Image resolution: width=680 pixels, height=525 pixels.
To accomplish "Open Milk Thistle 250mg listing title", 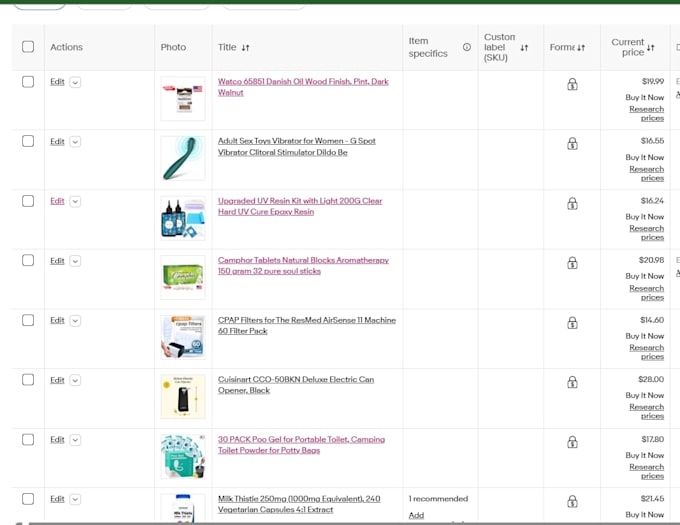I will click(x=299, y=504).
